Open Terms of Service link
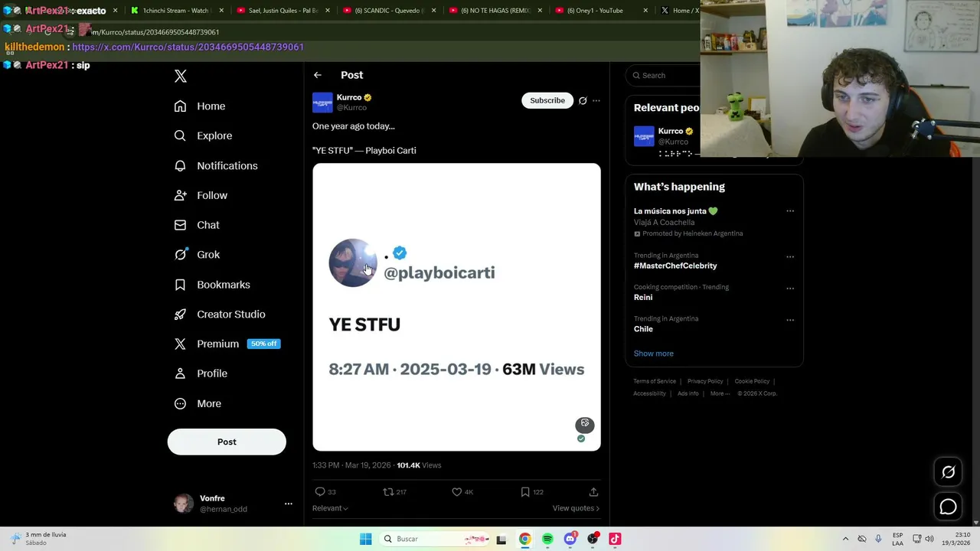 (655, 381)
